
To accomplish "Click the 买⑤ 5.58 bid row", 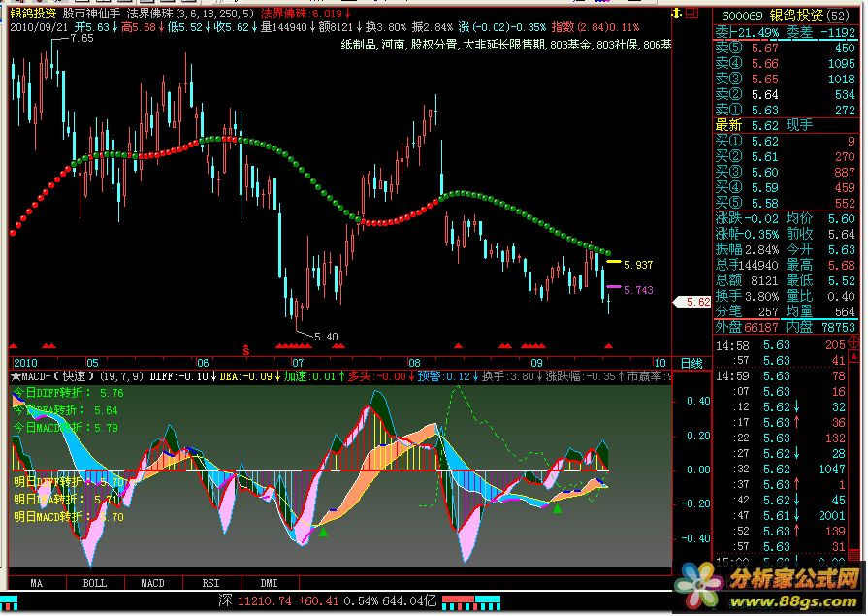I will coord(785,204).
